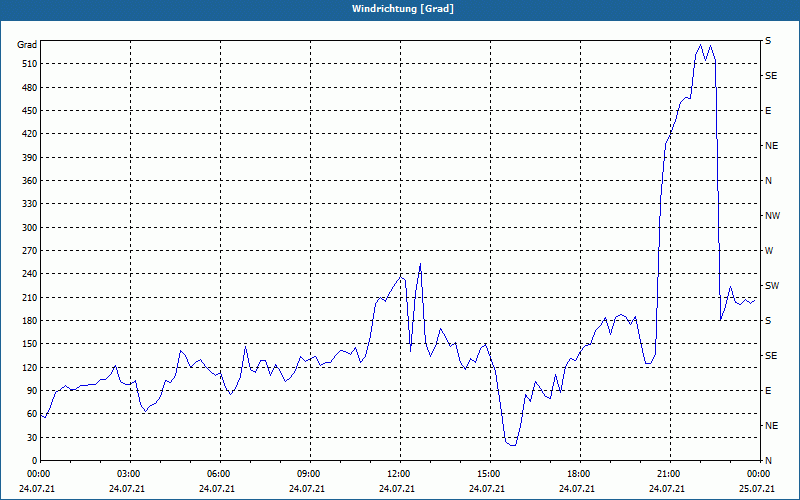Click the SE label between 480 and 510 levels
The image size is (800, 500).
click(771, 76)
